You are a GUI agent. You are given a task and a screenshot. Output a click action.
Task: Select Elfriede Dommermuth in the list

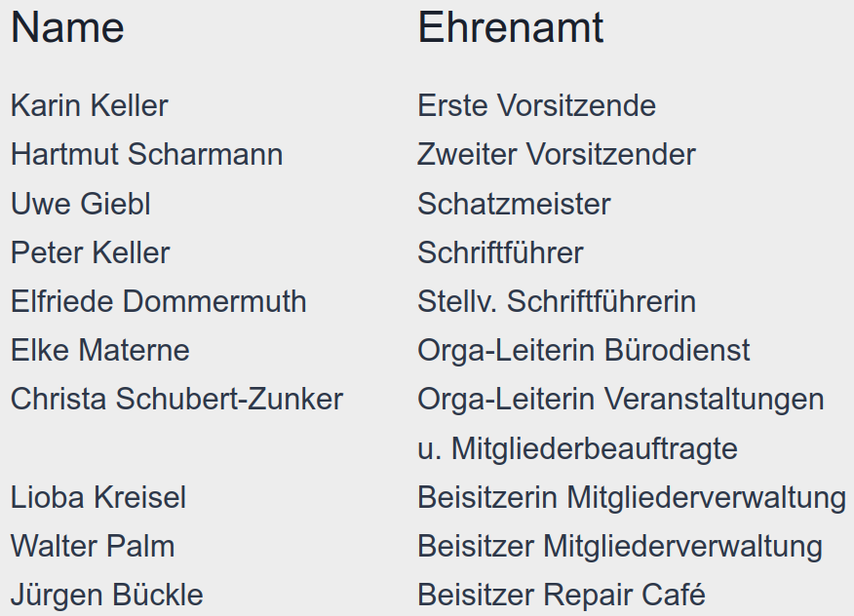[x=159, y=301]
